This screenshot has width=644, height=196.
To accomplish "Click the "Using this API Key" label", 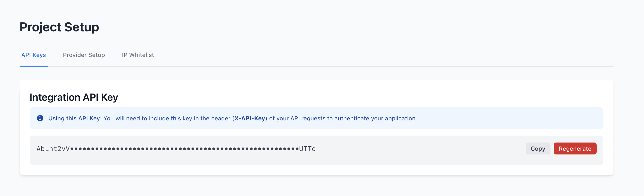I will [x=74, y=118].
